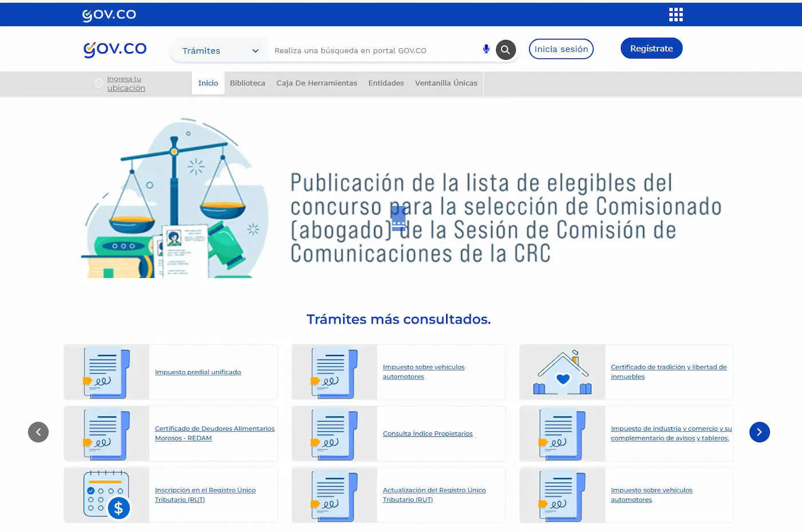802x532 pixels.
Task: Go to next trámites carousel slide
Action: (760, 432)
